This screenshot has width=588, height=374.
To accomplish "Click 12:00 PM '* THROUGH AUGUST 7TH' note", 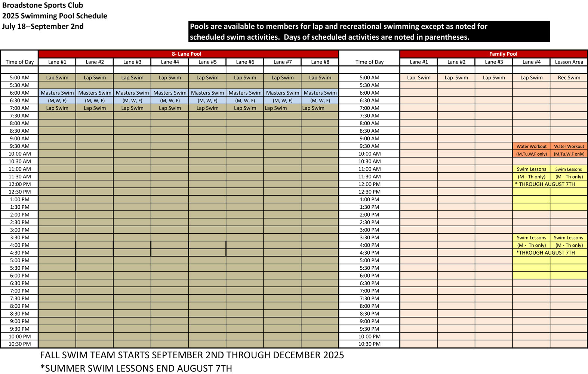I will [x=545, y=184].
